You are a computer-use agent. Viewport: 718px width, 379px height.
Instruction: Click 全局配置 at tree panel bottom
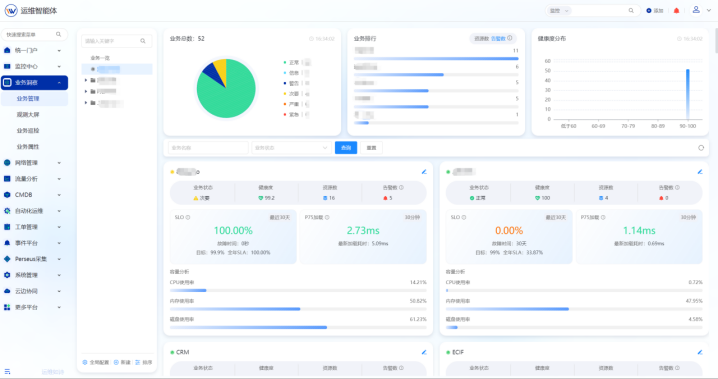coord(96,362)
